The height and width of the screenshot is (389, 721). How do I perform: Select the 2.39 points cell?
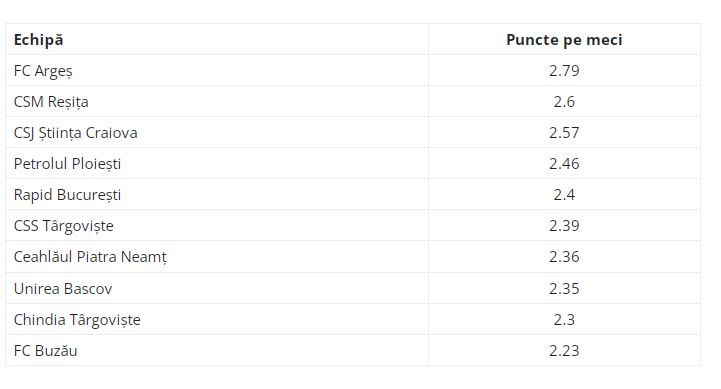(x=565, y=225)
